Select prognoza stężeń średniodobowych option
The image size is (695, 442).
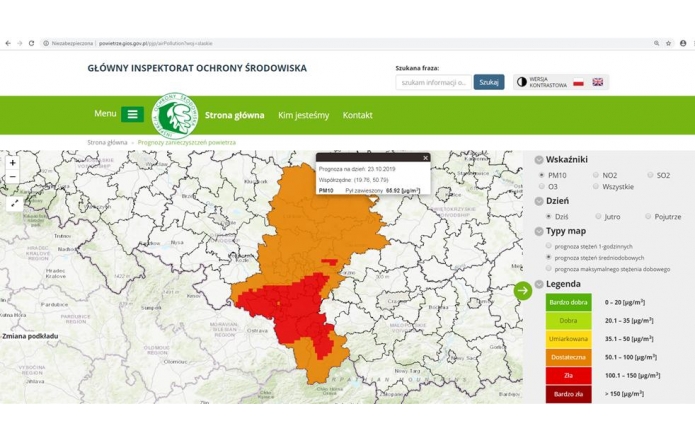pos(548,257)
